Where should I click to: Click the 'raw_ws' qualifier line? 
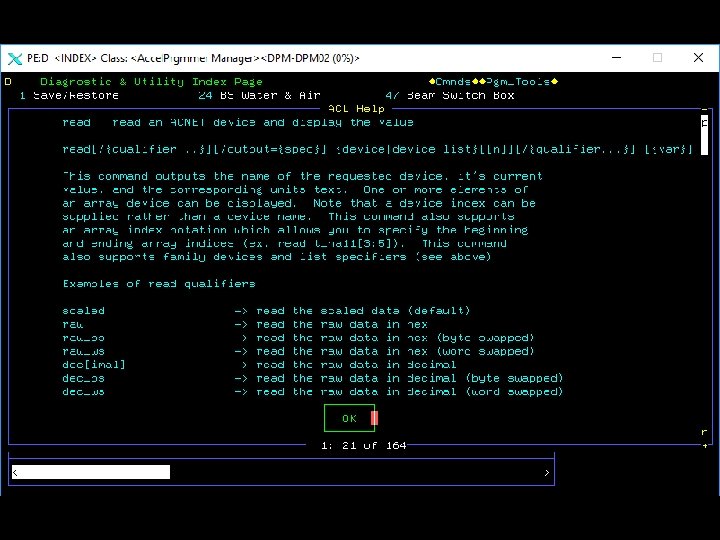(298, 351)
